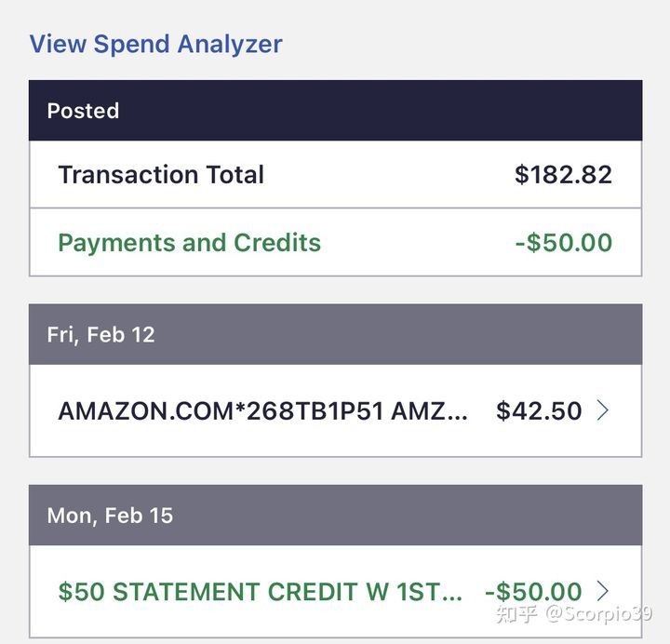This screenshot has width=670, height=644.
Task: Click the @Scorpio39 watermark username
Action: click(598, 615)
